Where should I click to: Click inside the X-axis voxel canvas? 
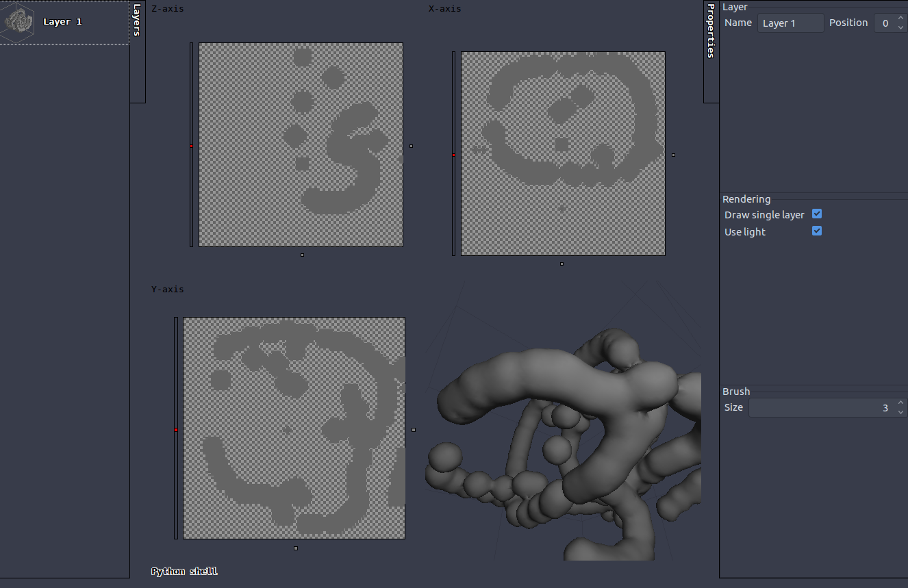(x=563, y=153)
